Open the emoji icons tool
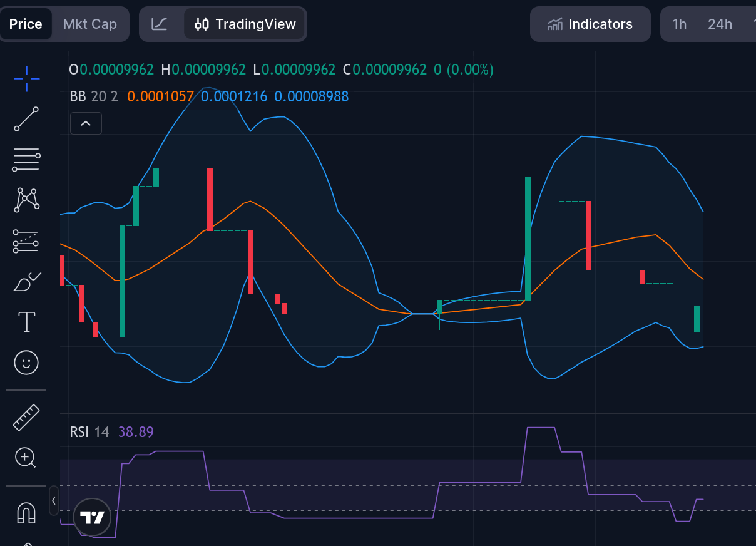 (x=26, y=363)
